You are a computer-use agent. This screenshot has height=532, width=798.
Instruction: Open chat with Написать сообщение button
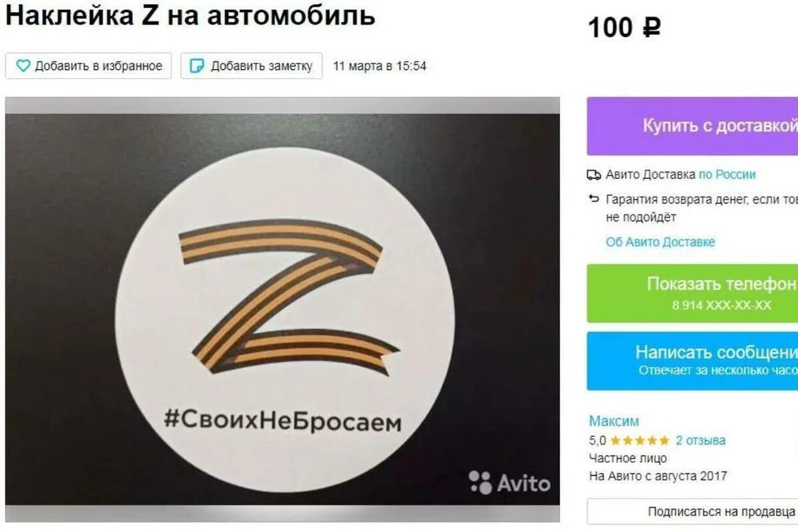pyautogui.click(x=692, y=361)
